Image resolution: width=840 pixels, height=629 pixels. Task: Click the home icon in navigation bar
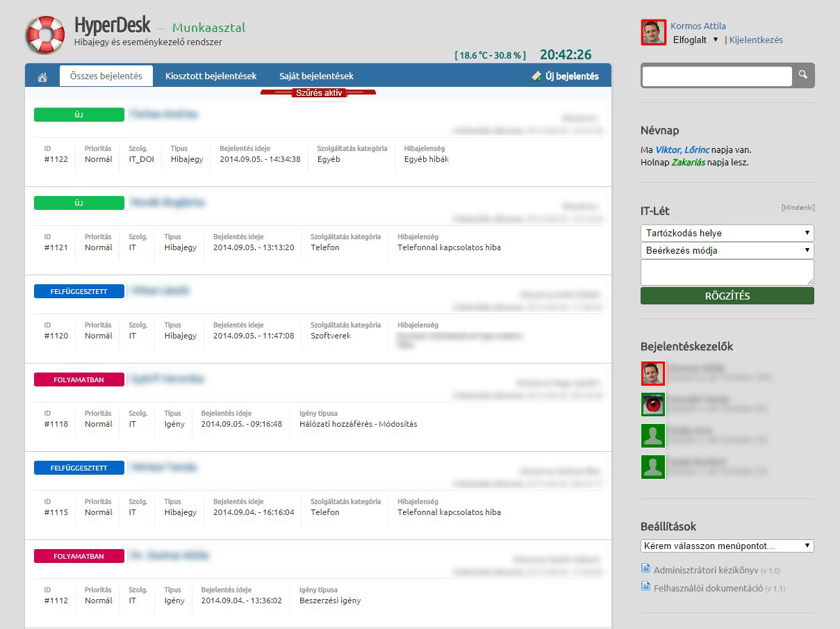point(42,76)
